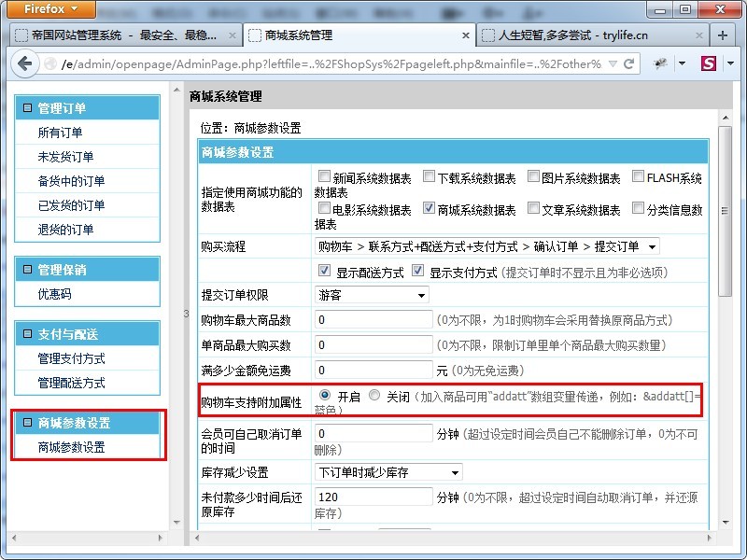This screenshot has height=560, width=747.
Task: Collapse the 管理促销 sidebar section
Action: (x=28, y=270)
